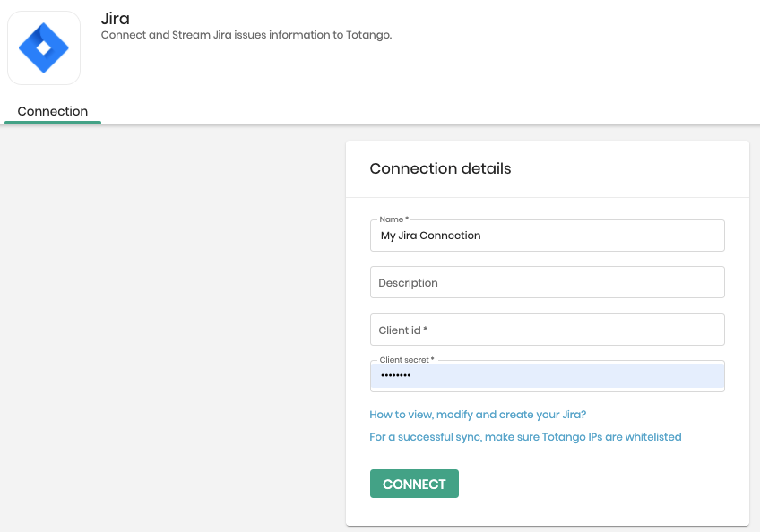Click the CONNECT button
This screenshot has height=532, width=760.
point(414,484)
